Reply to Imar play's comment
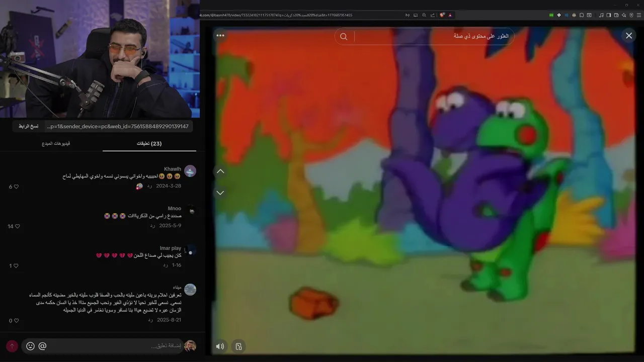Image resolution: width=644 pixels, height=362 pixels. pos(166,265)
